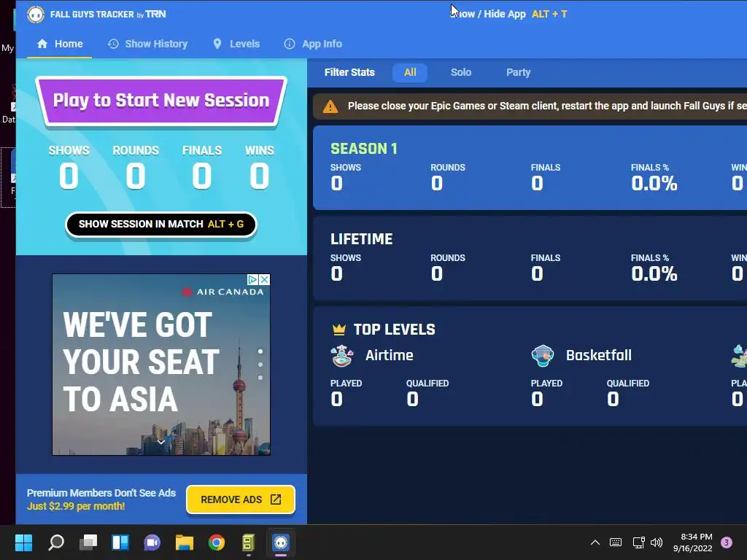Click the AdChoices icon on the ad

coord(253,279)
